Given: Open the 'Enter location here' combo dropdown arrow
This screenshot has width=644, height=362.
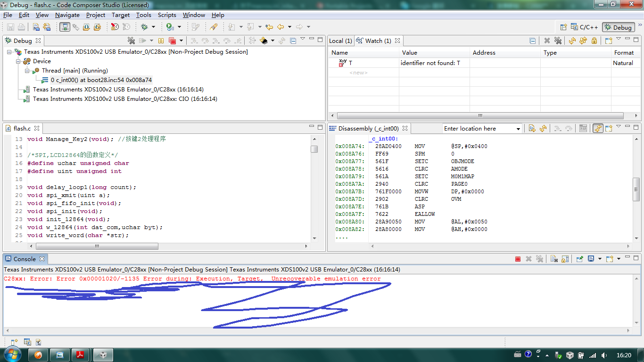Looking at the screenshot, I should [x=518, y=129].
